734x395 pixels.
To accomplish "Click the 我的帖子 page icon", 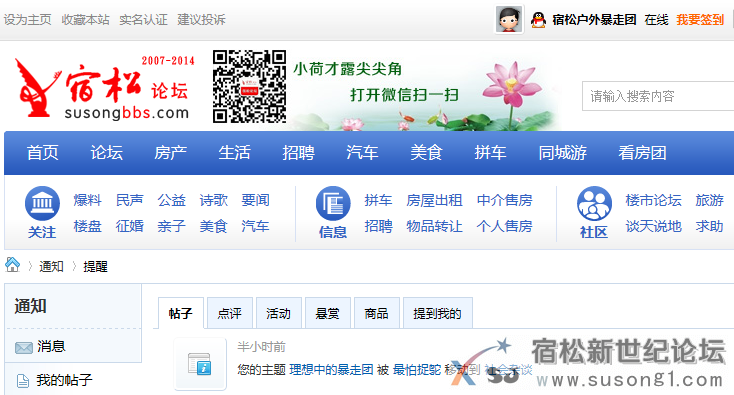I will click(x=22, y=381).
